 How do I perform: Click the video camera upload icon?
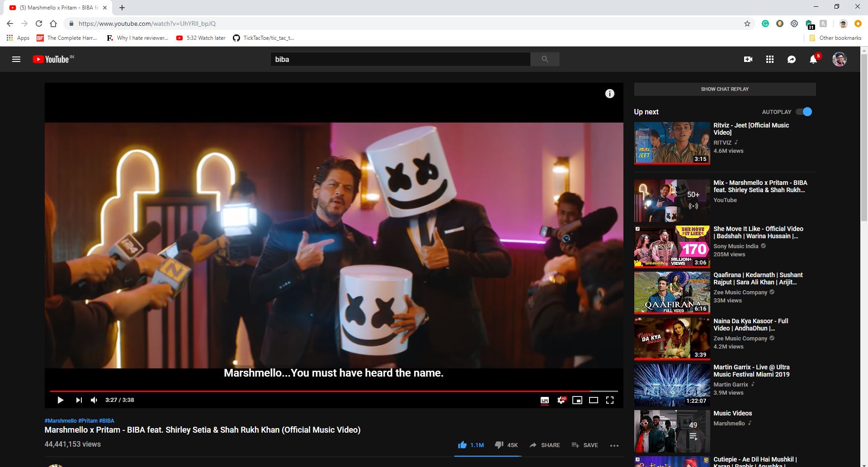[x=748, y=59]
